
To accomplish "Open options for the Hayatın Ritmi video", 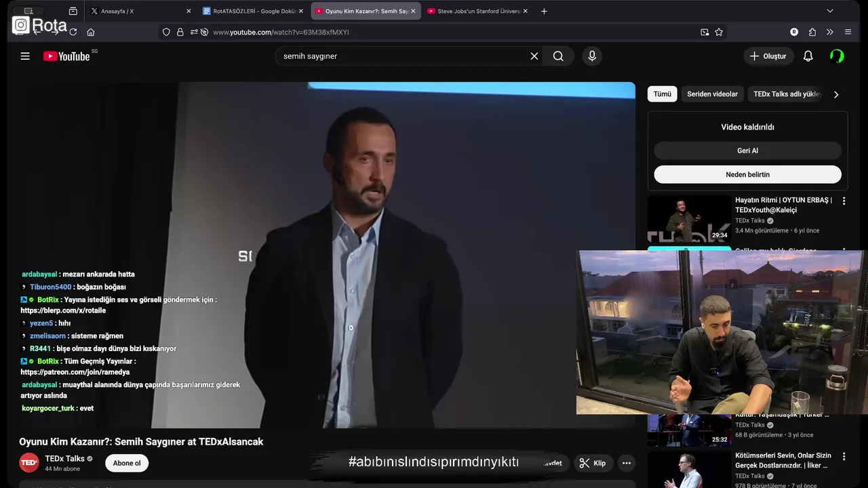I will [844, 201].
